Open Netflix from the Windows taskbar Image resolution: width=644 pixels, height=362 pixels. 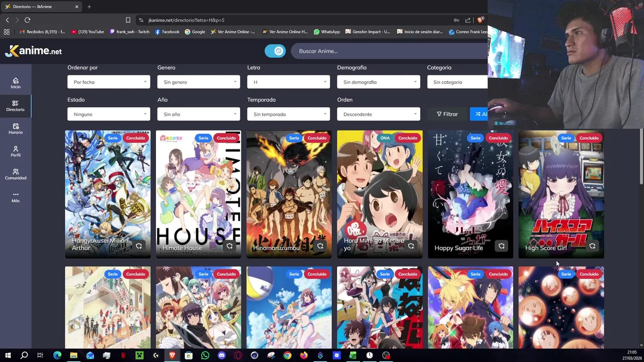pyautogui.click(x=123, y=355)
